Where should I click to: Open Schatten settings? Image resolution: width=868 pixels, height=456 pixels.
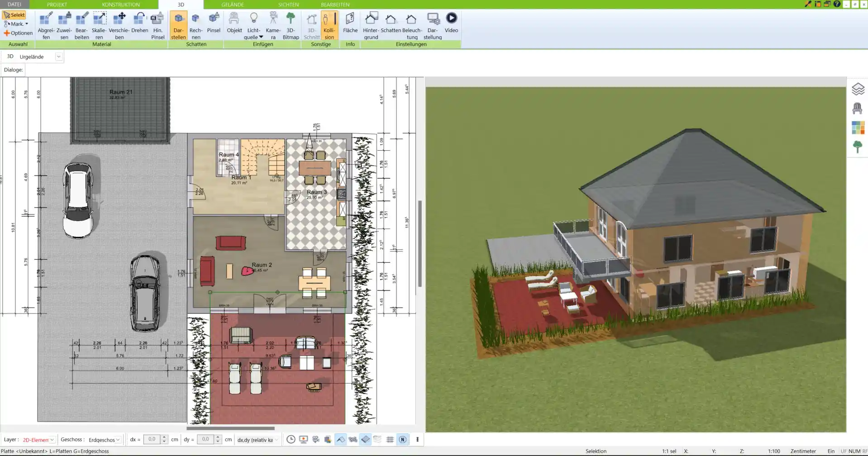pos(391,23)
